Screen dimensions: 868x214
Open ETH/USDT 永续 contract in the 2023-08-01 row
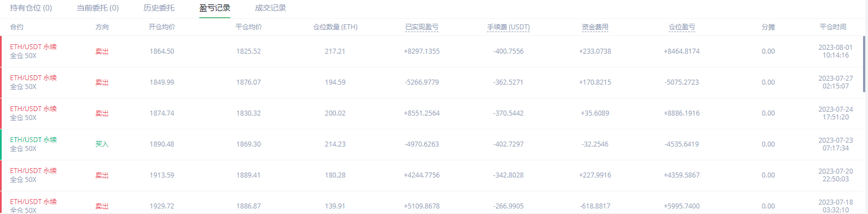(x=33, y=47)
